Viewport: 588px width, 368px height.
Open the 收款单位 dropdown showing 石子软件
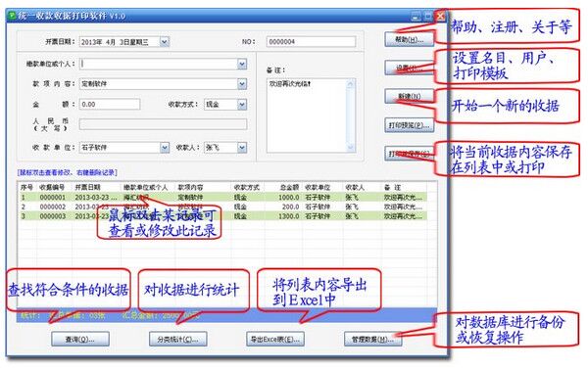[165, 148]
